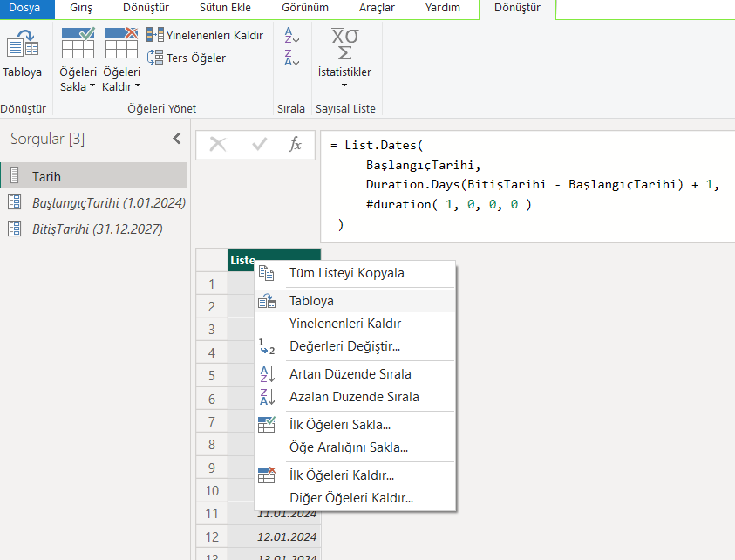Switch to the Yardım tab
Viewport: 735px width, 560px height.
tap(443, 8)
